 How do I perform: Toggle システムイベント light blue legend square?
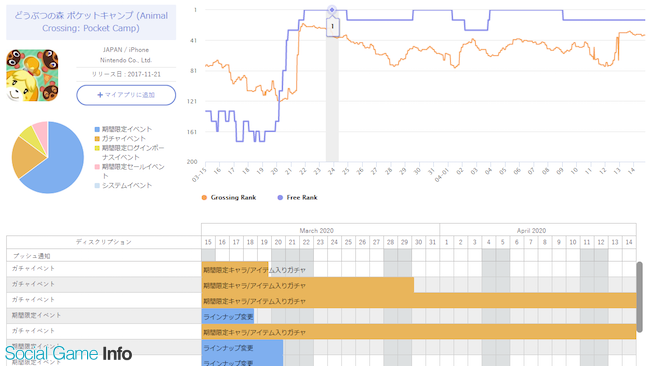point(97,186)
